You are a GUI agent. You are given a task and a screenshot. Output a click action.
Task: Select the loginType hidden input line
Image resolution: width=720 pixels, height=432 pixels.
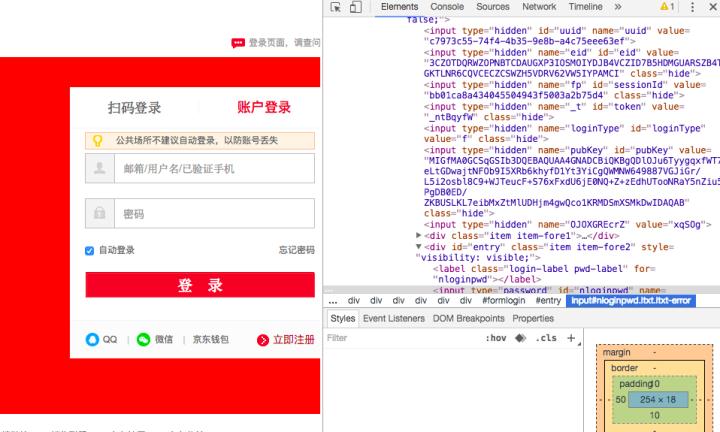click(564, 134)
